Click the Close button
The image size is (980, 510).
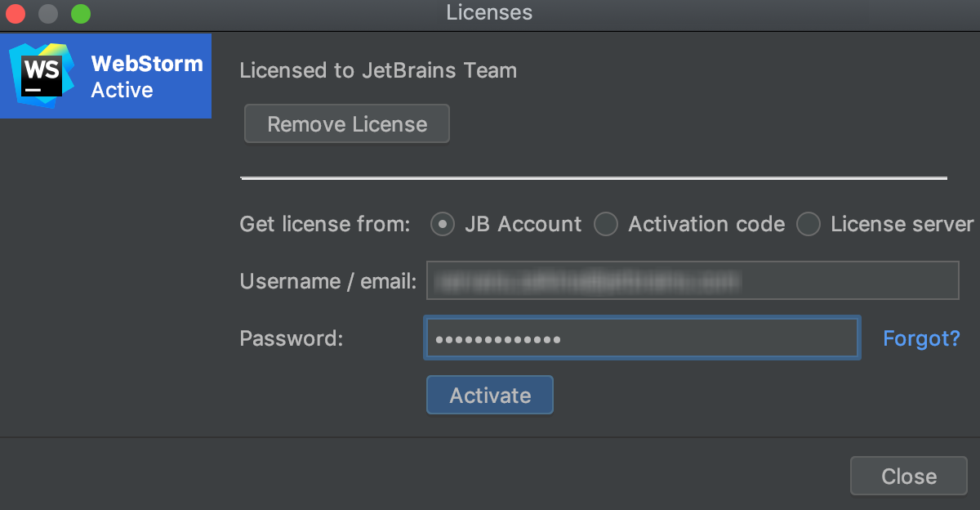909,476
